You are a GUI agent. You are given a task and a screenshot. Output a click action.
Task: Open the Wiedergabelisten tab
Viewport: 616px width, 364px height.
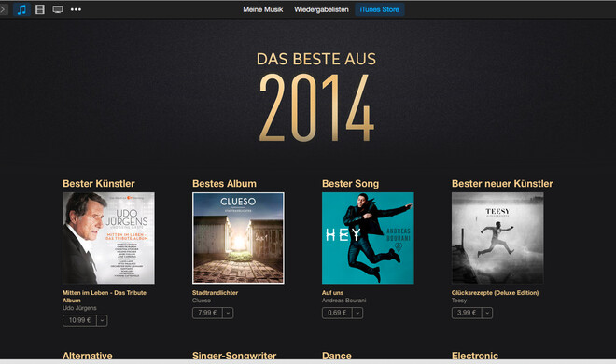[x=321, y=9]
